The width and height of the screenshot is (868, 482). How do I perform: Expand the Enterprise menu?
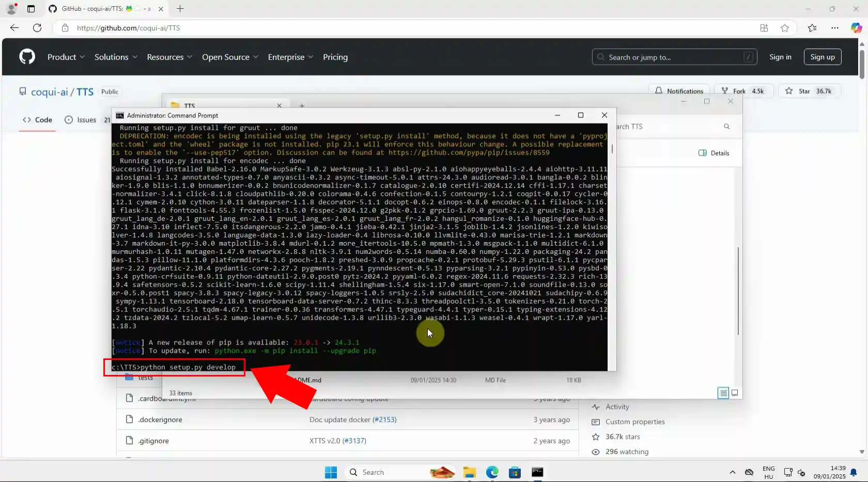290,57
